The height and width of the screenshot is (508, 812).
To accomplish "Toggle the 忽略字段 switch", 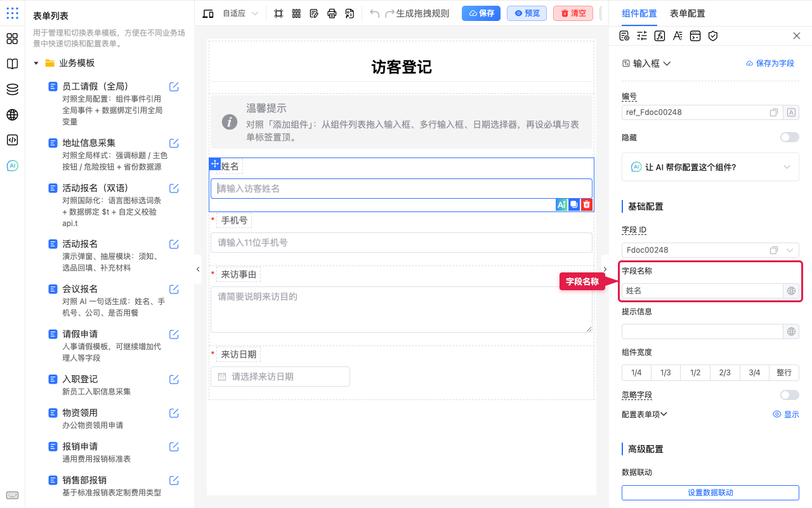I will pos(790,395).
